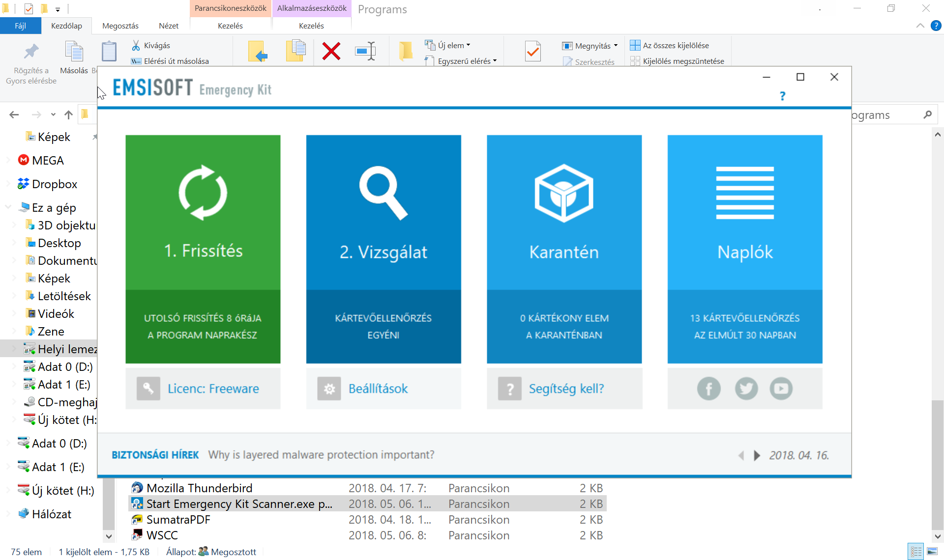
Task: Click the new folder icon in ribbon
Action: tap(406, 51)
